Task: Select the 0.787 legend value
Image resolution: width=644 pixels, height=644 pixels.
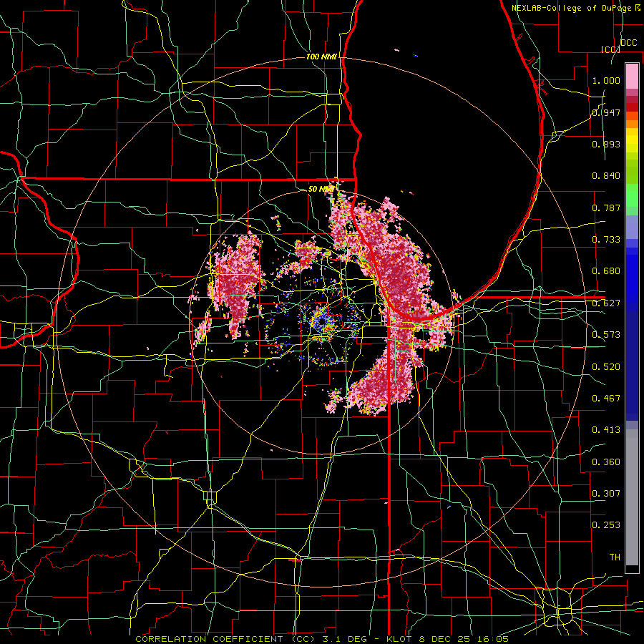Action: pos(606,208)
